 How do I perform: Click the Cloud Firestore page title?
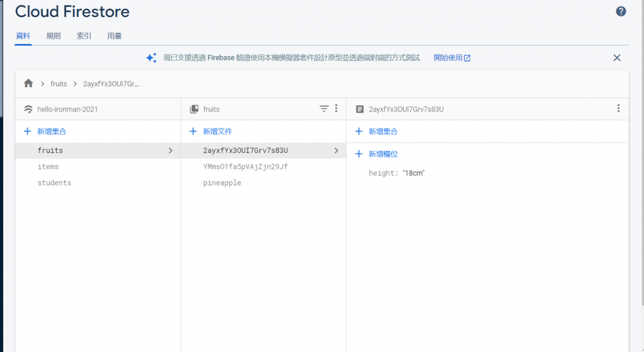72,11
